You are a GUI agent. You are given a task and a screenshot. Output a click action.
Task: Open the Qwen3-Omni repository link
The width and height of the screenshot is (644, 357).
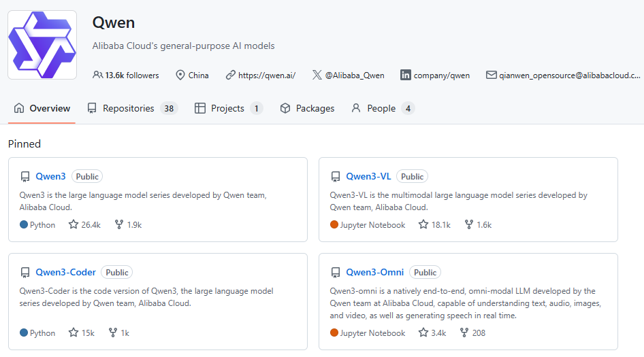(x=375, y=272)
